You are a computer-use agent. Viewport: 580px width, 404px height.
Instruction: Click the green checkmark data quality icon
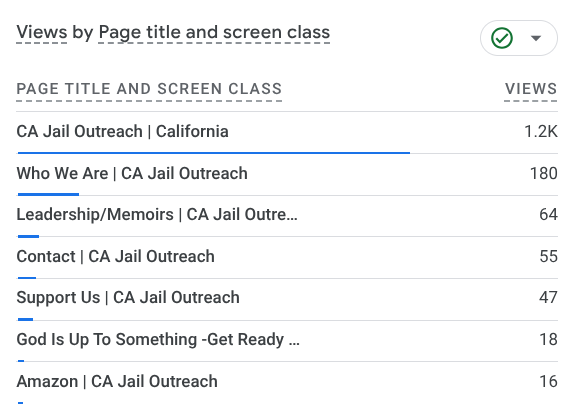pyautogui.click(x=502, y=38)
